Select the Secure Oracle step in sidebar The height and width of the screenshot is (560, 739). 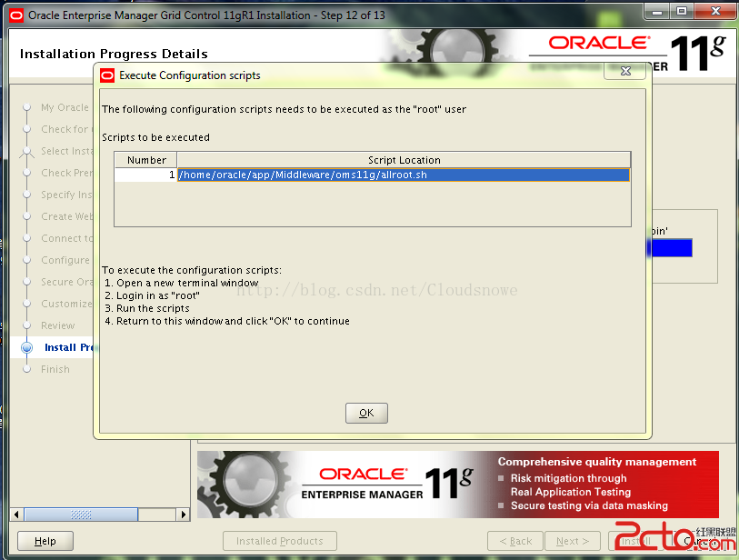coord(67,282)
